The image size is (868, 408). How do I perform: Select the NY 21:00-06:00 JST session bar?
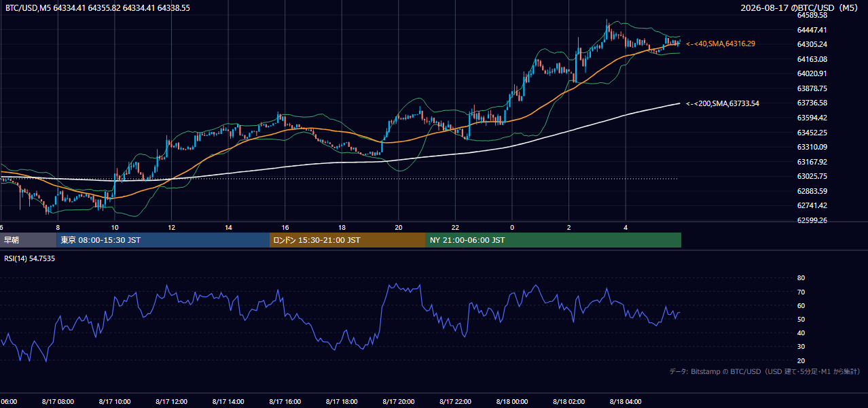click(554, 240)
